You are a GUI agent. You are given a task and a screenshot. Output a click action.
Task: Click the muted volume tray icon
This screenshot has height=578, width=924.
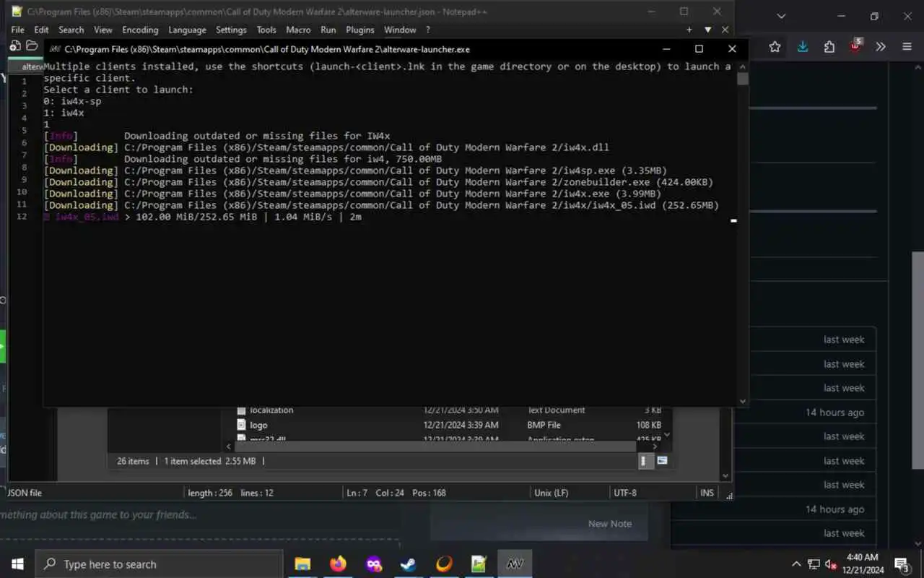click(832, 564)
